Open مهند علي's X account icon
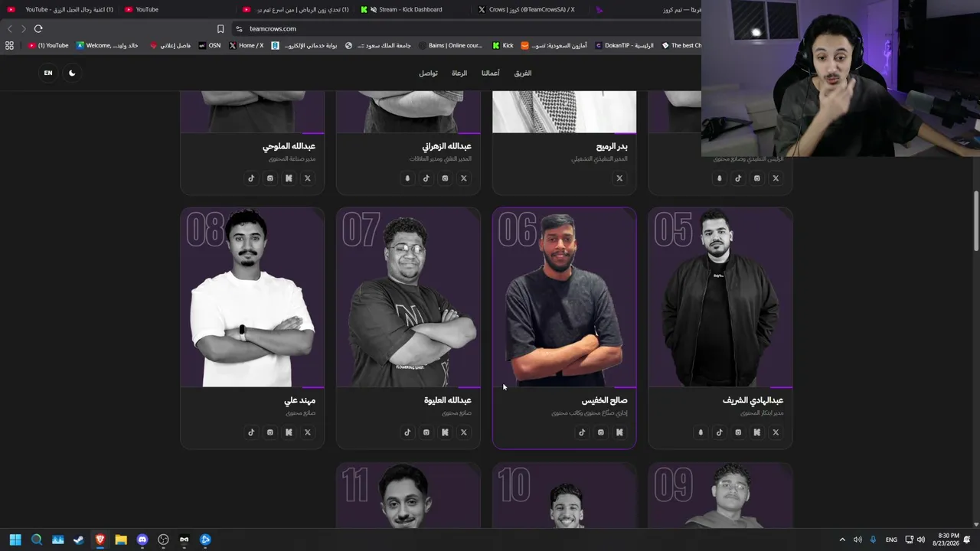 click(x=307, y=432)
